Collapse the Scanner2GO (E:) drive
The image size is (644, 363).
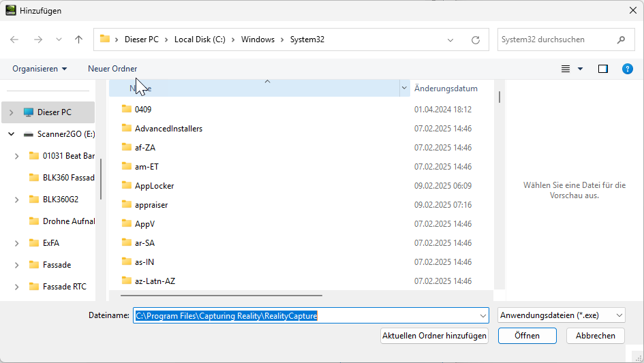(11, 134)
